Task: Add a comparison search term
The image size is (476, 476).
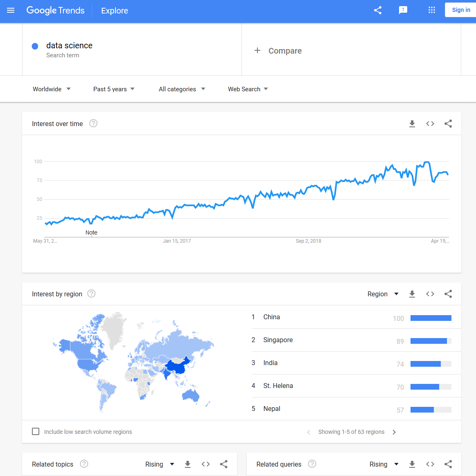Action: [278, 50]
